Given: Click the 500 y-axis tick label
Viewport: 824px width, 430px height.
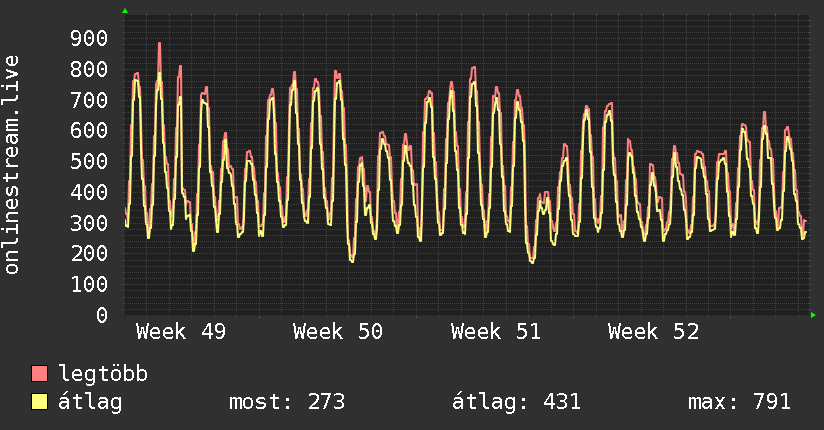Looking at the screenshot, I should pos(89,162).
